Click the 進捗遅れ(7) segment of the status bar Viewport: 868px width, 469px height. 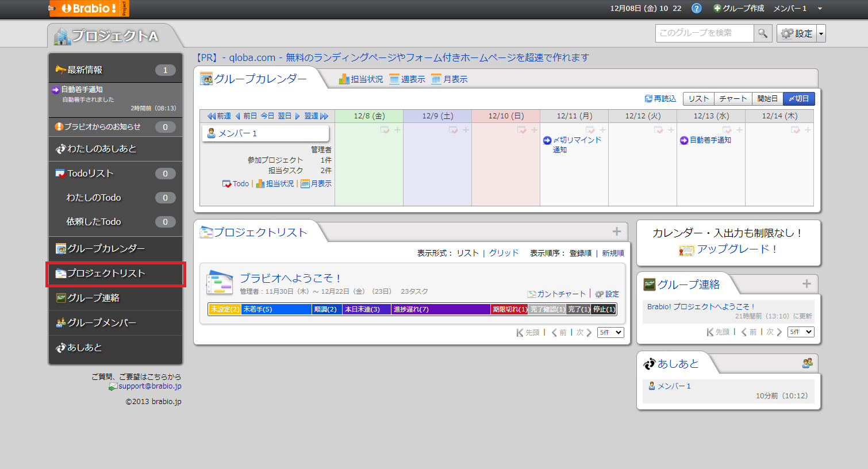[x=439, y=309]
